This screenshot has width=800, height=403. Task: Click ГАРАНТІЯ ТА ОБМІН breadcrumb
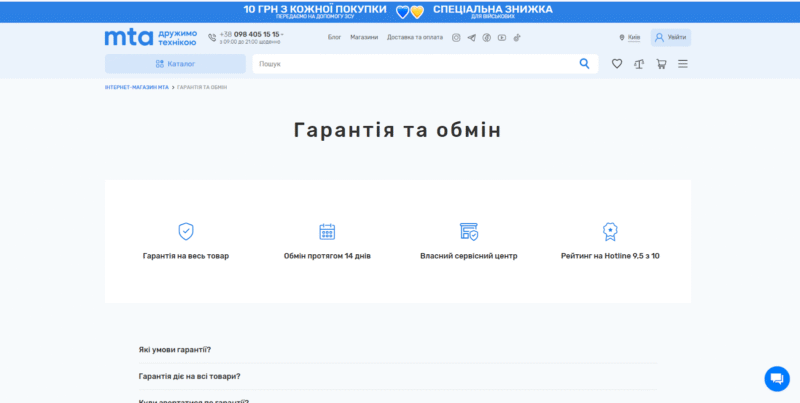point(202,87)
